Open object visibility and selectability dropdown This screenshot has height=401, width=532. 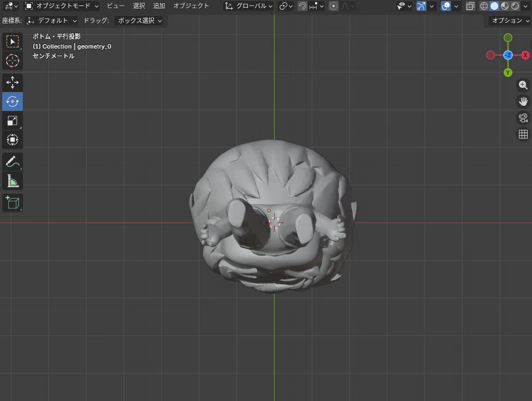coord(404,6)
